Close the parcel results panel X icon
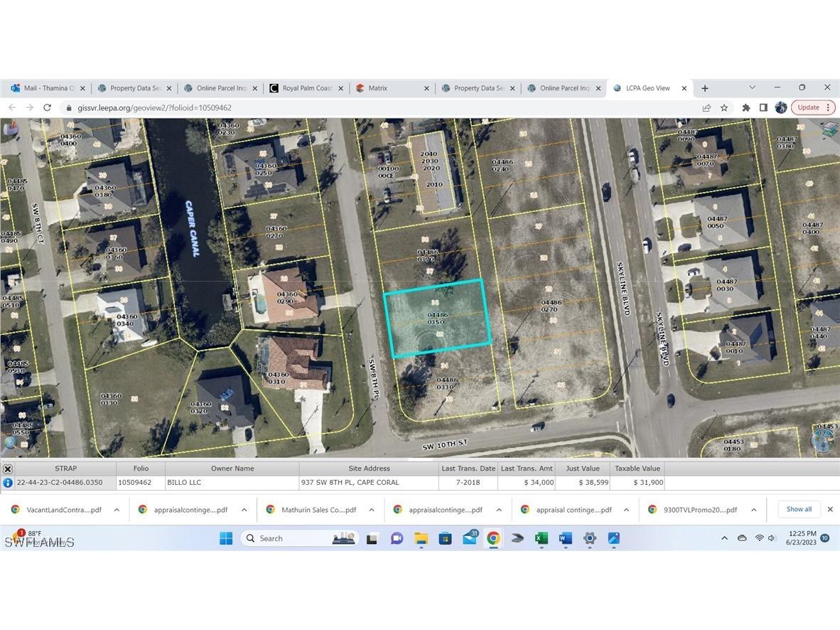This screenshot has width=840, height=630. coord(7,469)
